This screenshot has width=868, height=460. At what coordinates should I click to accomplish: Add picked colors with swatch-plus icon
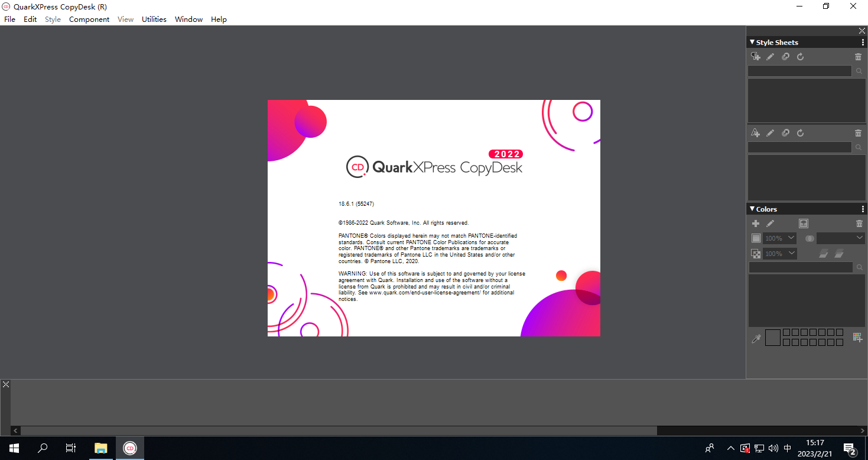tap(857, 338)
